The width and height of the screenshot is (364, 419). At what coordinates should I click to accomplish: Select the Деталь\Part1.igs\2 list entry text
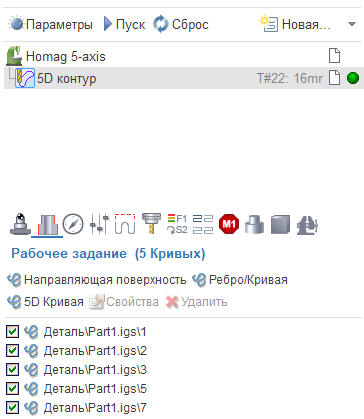click(95, 351)
